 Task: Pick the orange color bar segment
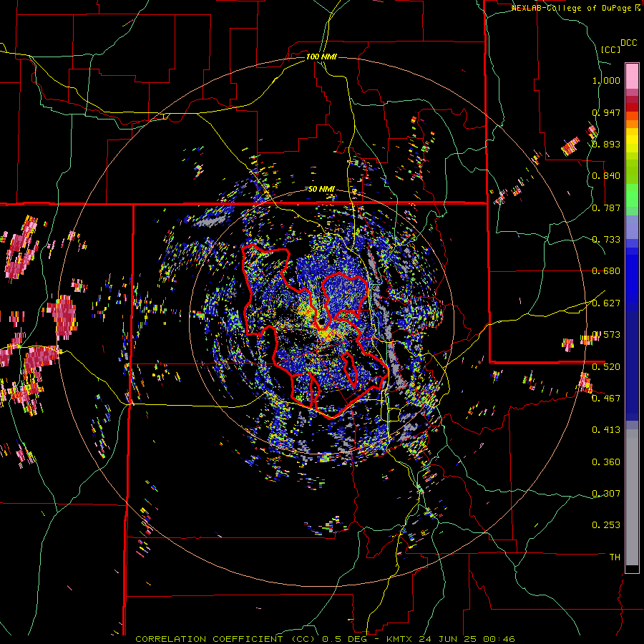point(632,124)
